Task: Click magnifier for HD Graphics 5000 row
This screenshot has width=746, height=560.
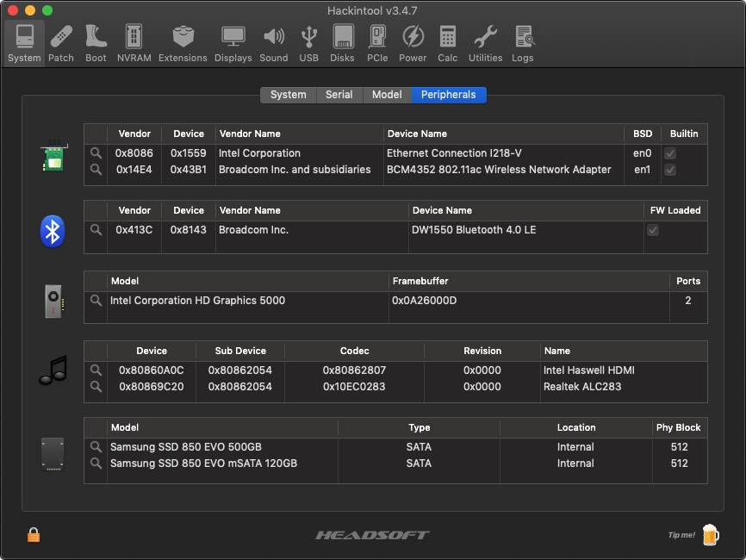Action: click(x=96, y=301)
